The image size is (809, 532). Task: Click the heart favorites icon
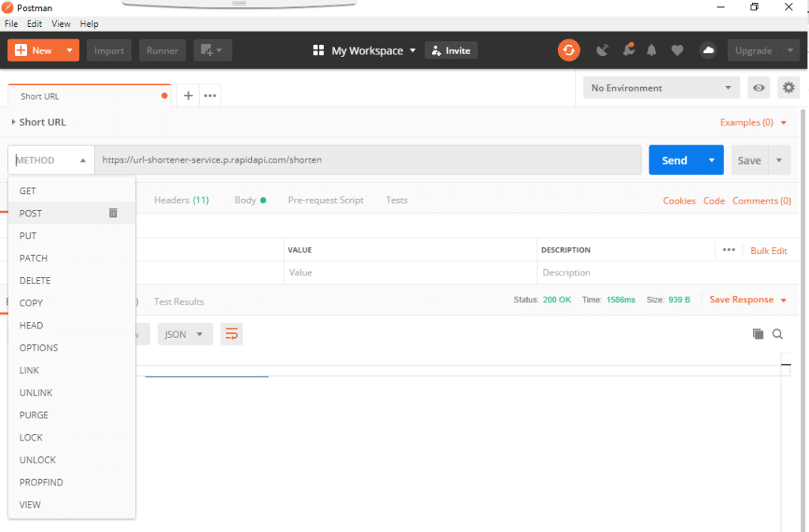pos(678,50)
